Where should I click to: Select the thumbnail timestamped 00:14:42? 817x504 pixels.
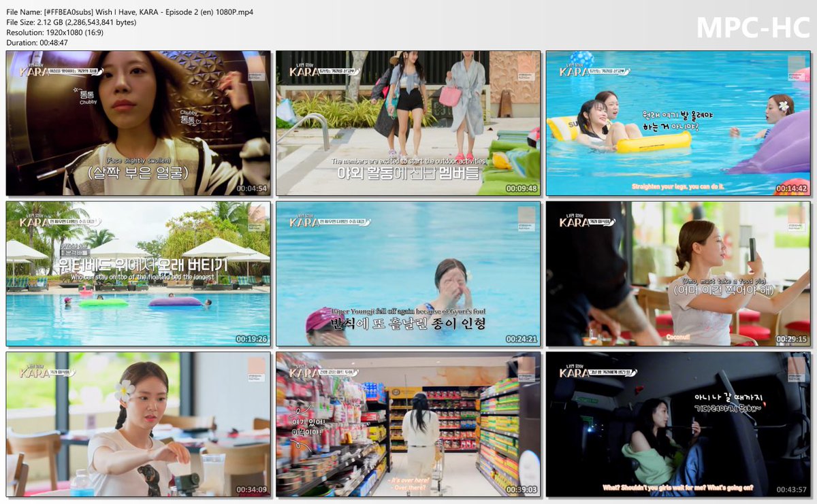point(678,123)
